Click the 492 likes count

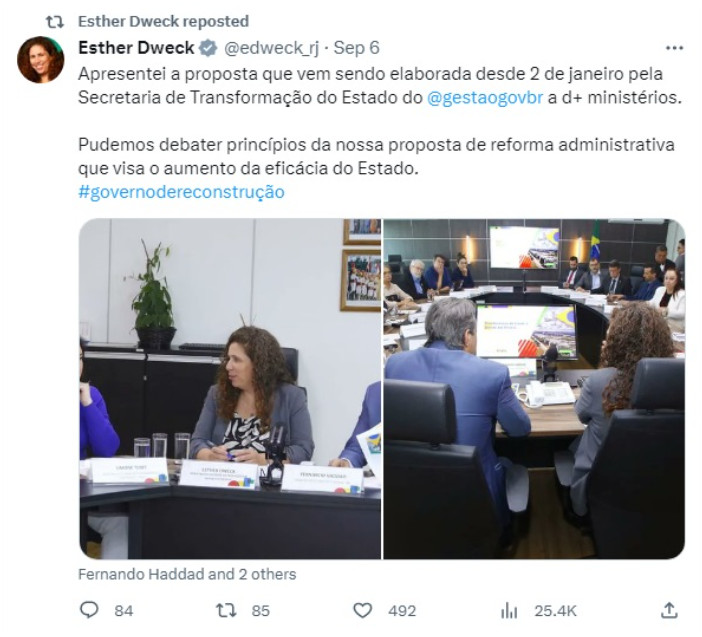(x=402, y=611)
